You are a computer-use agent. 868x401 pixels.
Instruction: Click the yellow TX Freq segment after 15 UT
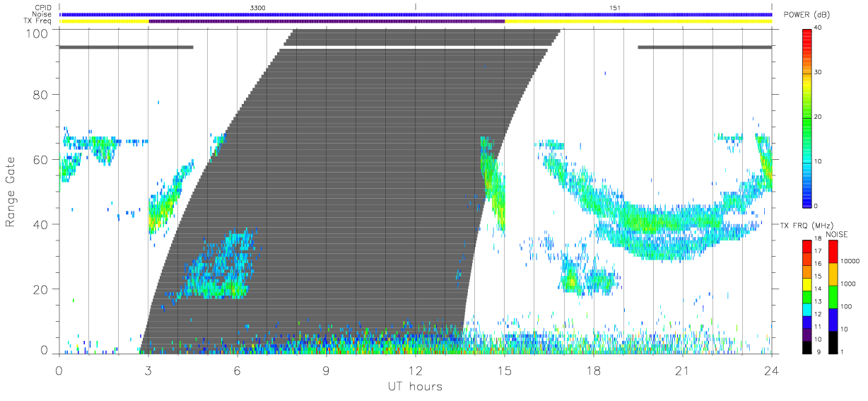click(x=638, y=21)
